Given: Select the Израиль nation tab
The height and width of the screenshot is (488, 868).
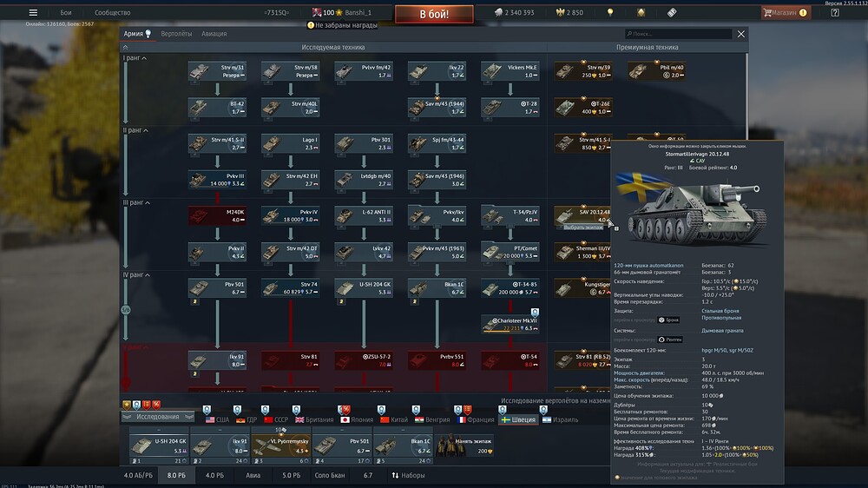Looking at the screenshot, I should (560, 419).
